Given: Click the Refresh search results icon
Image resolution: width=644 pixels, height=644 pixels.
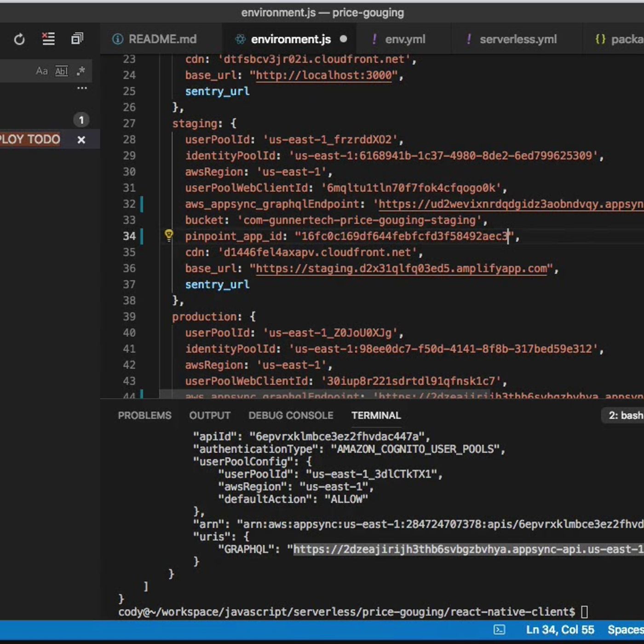Looking at the screenshot, I should [19, 40].
